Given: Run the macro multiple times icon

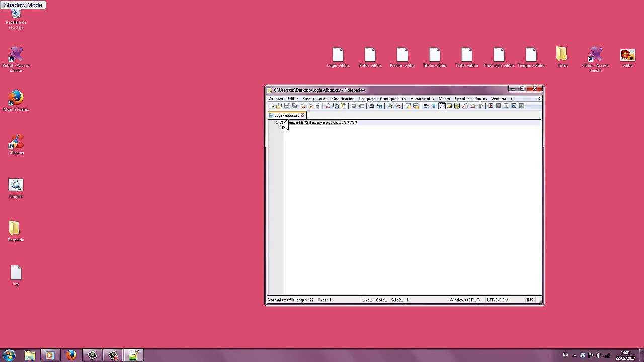Looking at the screenshot, I should coord(514,106).
